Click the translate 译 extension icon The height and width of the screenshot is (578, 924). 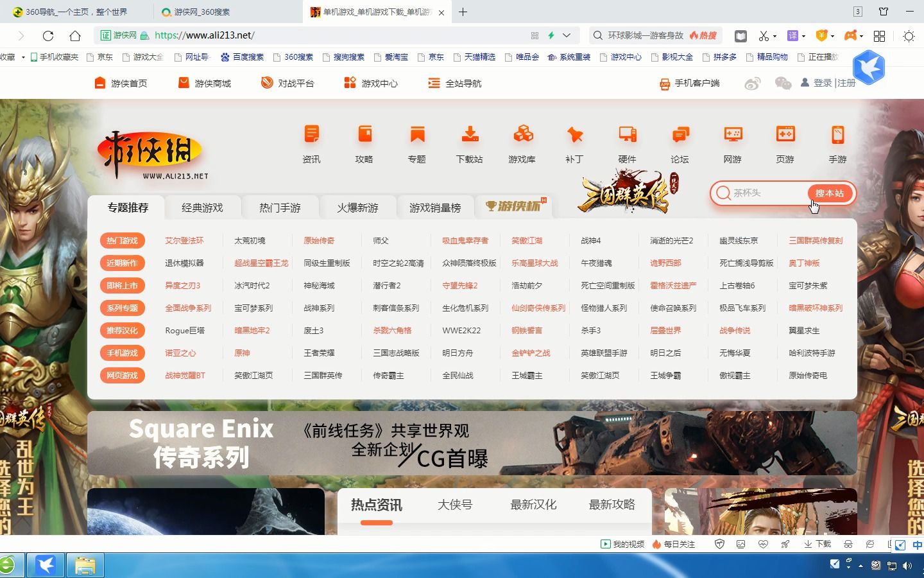[x=792, y=36]
